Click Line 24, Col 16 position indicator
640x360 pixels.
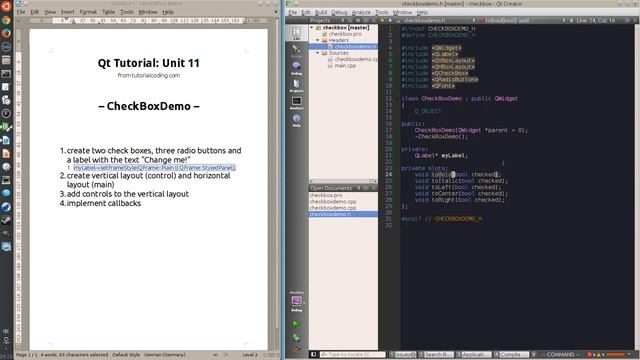[596, 20]
